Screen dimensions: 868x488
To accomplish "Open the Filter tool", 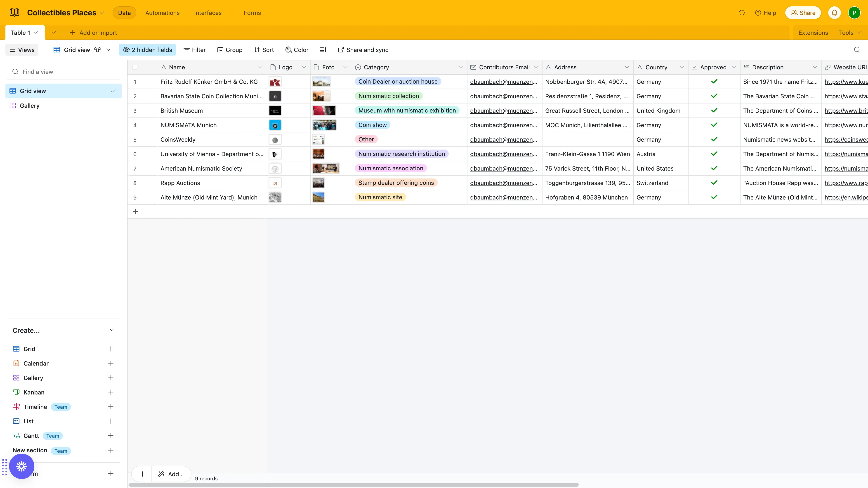I will [x=194, y=50].
